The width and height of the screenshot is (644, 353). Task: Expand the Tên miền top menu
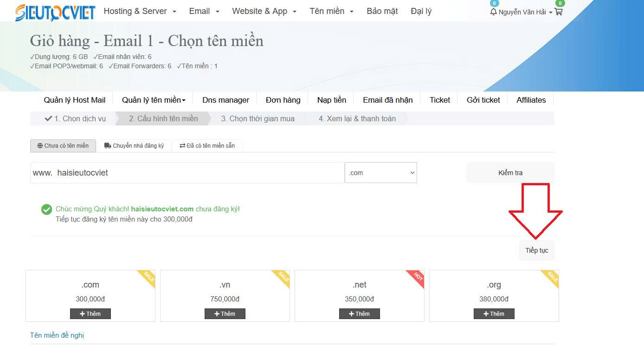[331, 11]
